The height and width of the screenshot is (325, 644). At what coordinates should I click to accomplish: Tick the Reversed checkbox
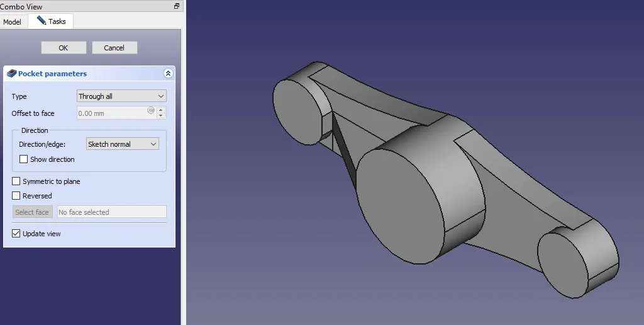click(16, 195)
